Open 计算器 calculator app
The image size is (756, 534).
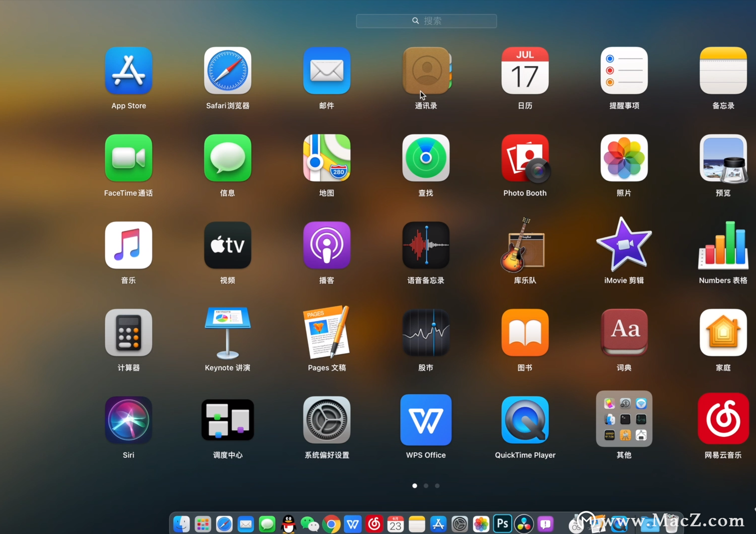(129, 332)
